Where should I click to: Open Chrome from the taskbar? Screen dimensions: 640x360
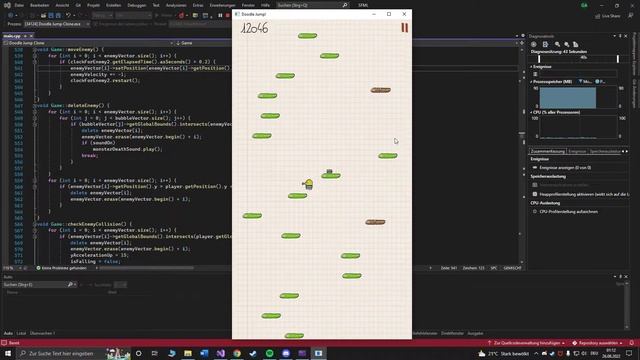pyautogui.click(x=237, y=353)
